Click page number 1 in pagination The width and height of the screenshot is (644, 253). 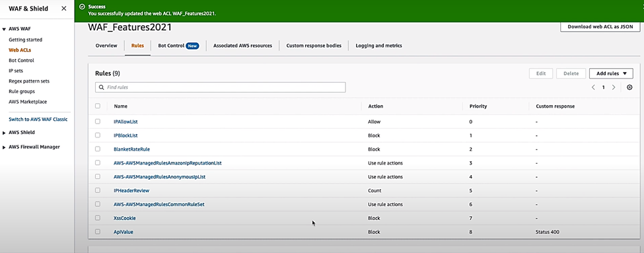click(x=603, y=87)
